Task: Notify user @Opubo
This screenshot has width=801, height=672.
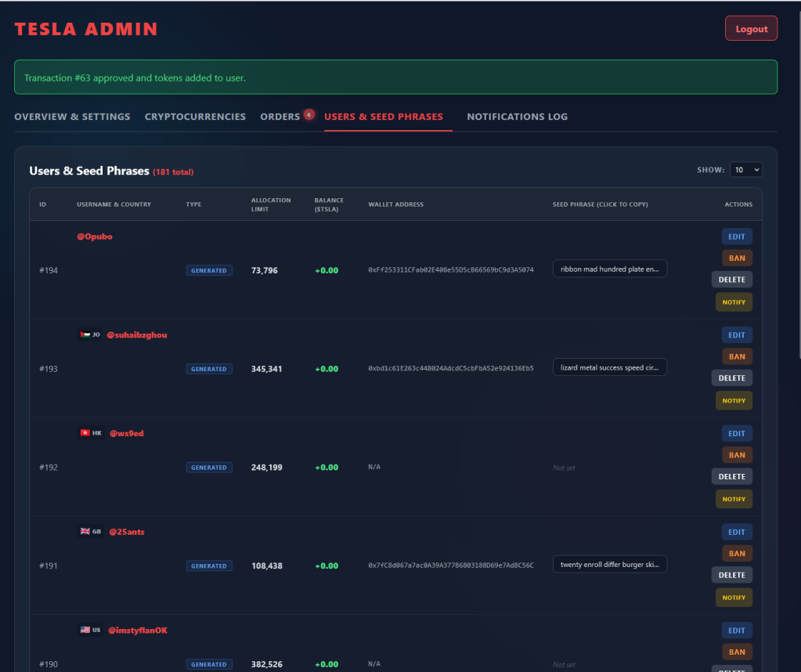Action: pyautogui.click(x=734, y=302)
